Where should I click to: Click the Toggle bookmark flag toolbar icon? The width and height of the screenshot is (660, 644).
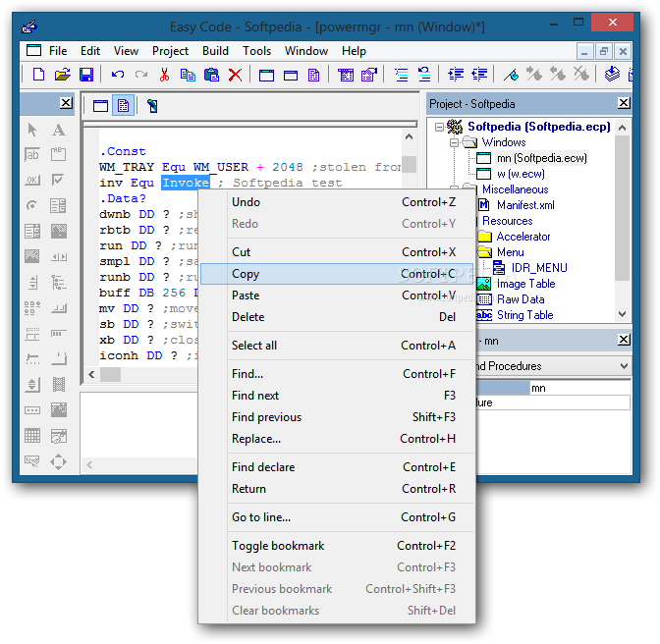(x=511, y=75)
